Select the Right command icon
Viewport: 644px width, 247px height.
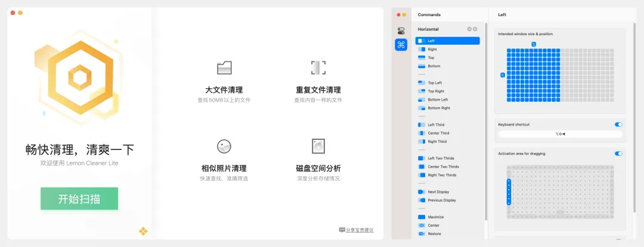422,49
